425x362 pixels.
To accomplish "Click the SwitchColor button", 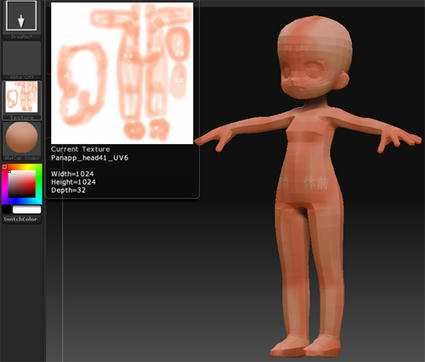I will tap(22, 219).
